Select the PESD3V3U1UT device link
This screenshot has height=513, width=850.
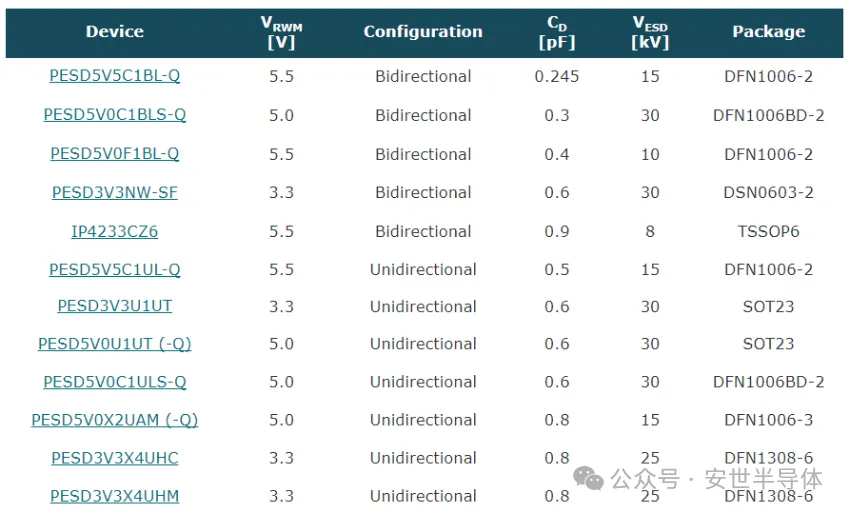point(115,307)
